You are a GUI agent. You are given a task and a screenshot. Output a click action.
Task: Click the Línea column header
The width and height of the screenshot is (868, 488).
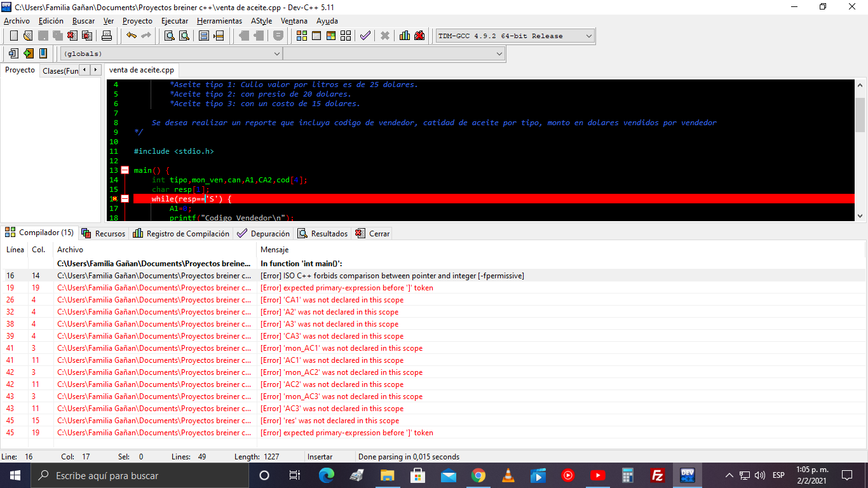pyautogui.click(x=15, y=250)
